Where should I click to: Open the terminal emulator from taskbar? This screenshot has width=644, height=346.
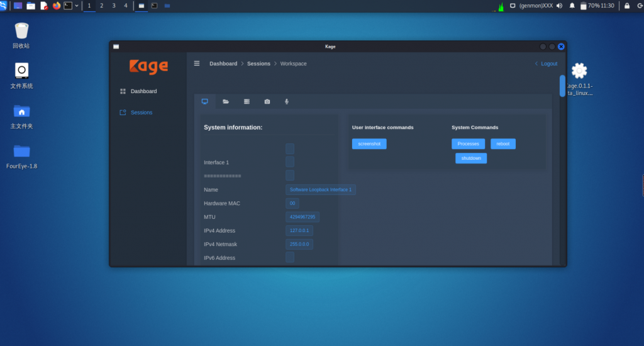pos(68,6)
